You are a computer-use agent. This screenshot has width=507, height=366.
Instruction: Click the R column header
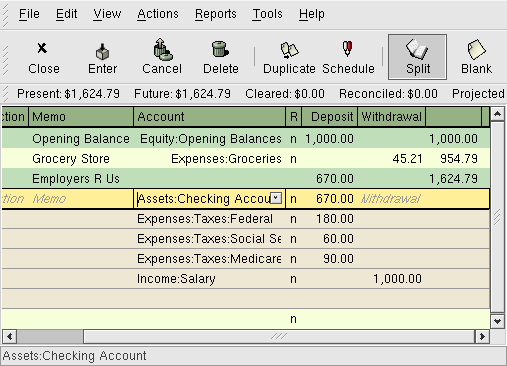(x=294, y=117)
